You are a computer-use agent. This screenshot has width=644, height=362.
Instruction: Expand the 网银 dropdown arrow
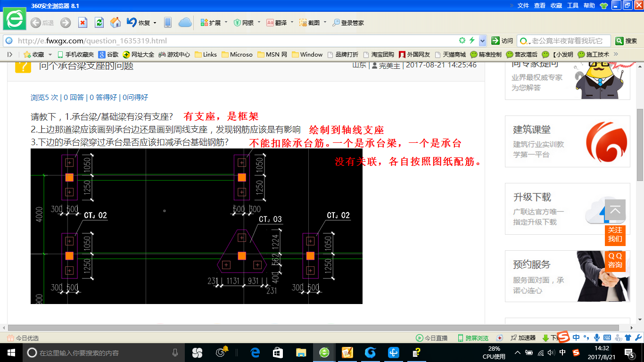[259, 22]
